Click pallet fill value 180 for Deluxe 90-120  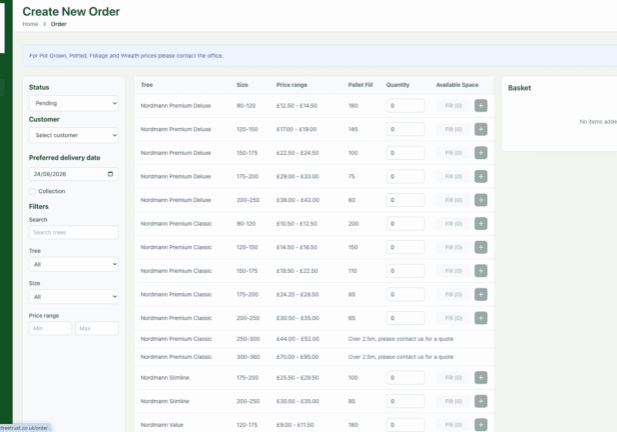(x=353, y=105)
